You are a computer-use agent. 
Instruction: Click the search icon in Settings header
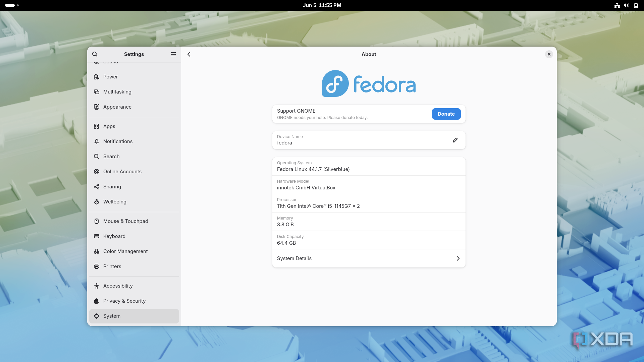[95, 54]
